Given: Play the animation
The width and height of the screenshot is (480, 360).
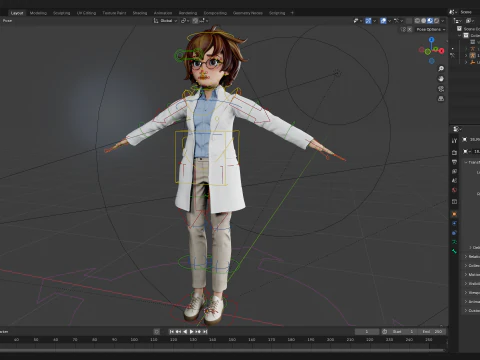Looking at the screenshot, I should [x=191, y=332].
